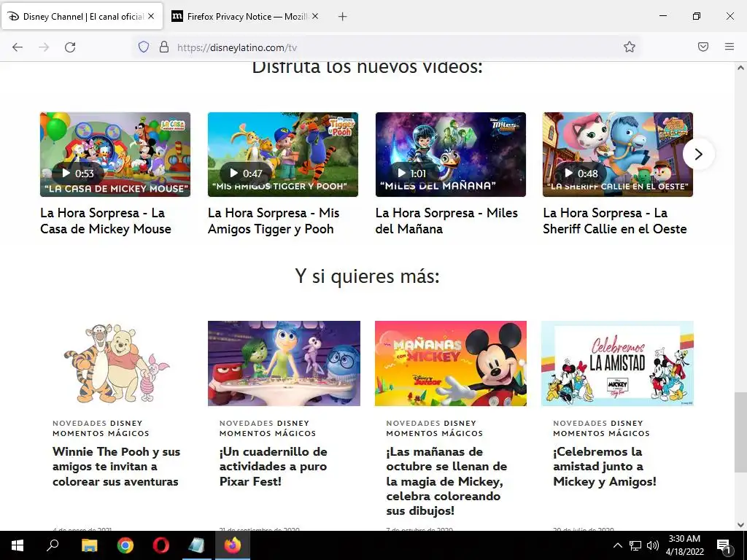Bookmark this page with the star icon
This screenshot has width=747, height=560.
[630, 47]
